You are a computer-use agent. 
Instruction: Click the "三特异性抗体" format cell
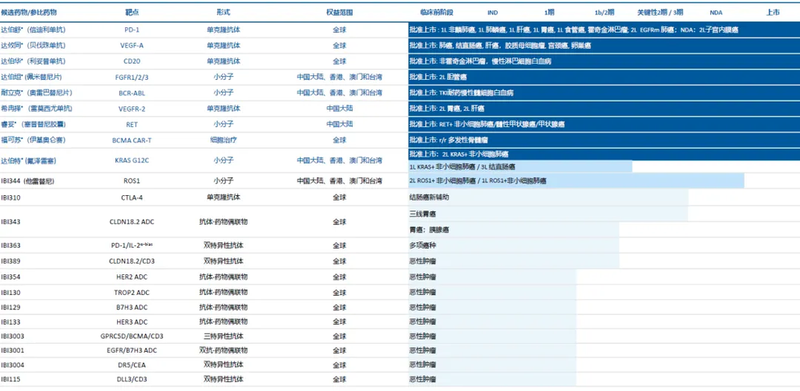(223, 336)
